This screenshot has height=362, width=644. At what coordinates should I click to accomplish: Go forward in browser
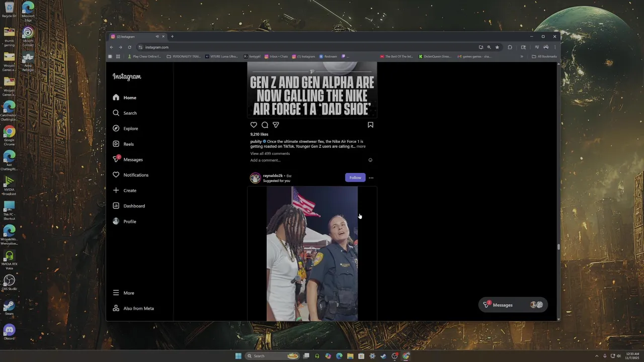click(x=120, y=47)
